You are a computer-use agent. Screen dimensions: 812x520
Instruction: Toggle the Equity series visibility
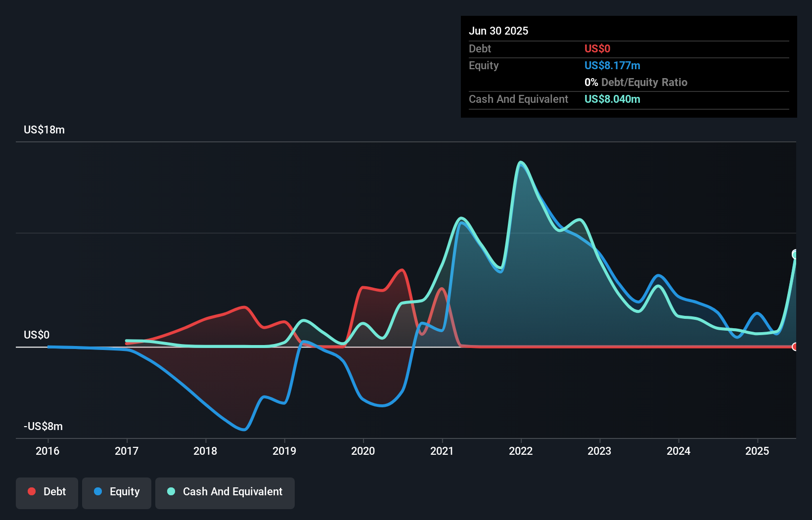(117, 491)
